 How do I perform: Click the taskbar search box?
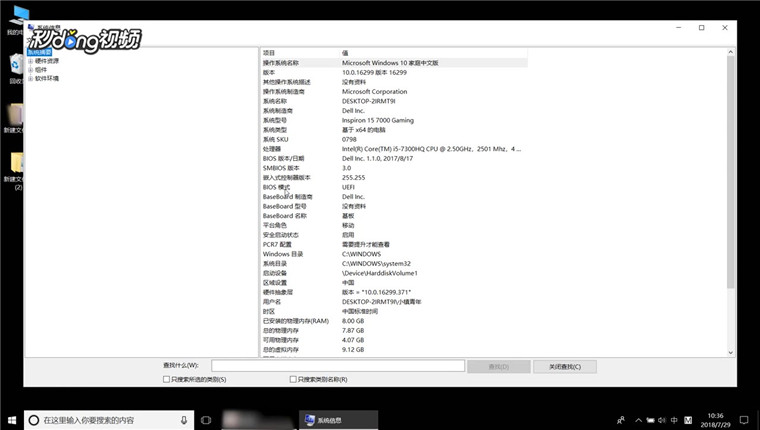109,420
